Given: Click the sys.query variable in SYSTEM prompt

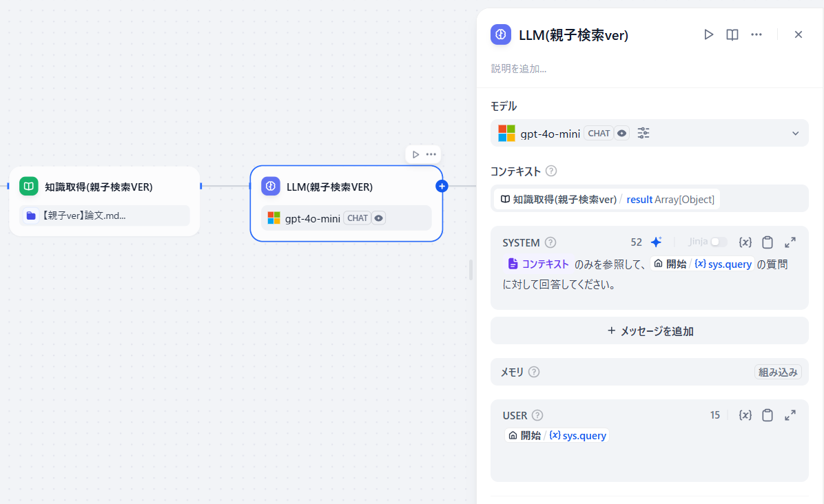Looking at the screenshot, I should (723, 264).
